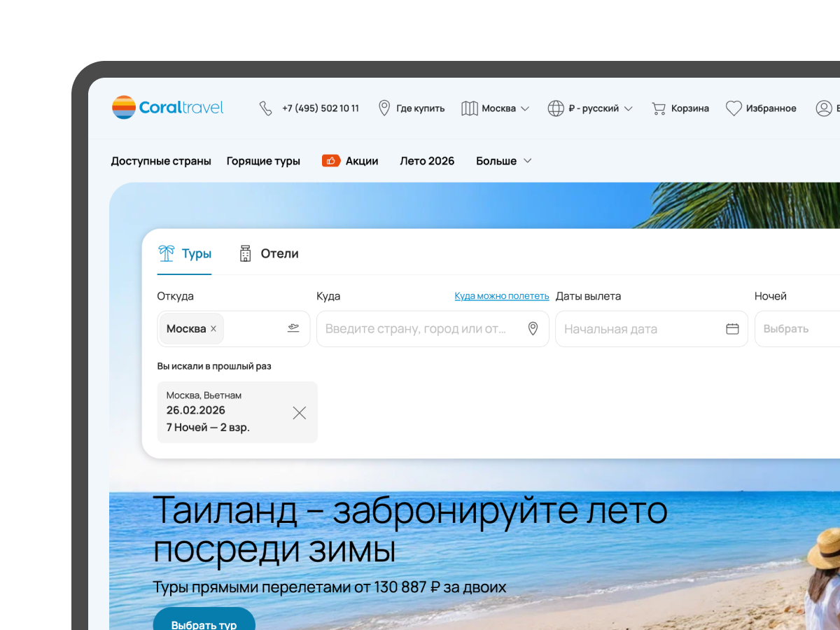Open Горящие туры menu item
Viewport: 840px width, 630px height.
[263, 161]
